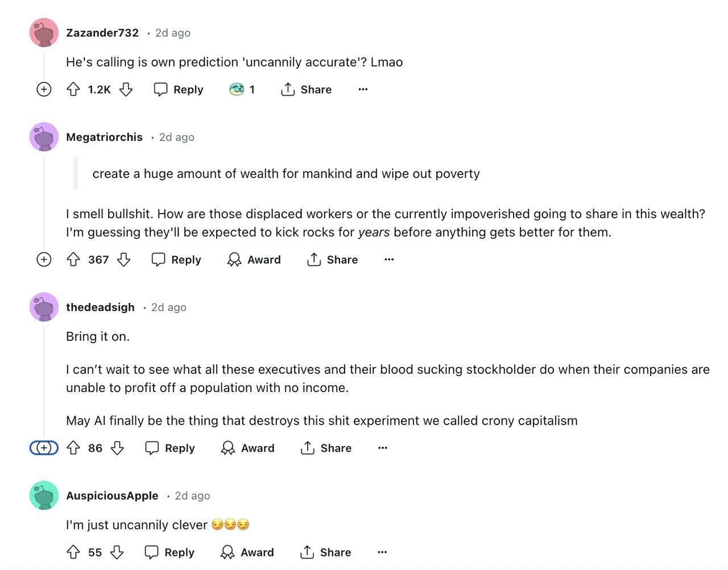This screenshot has height=570, width=728.
Task: Give an Award to thedeadsigh's comment
Action: (x=247, y=448)
